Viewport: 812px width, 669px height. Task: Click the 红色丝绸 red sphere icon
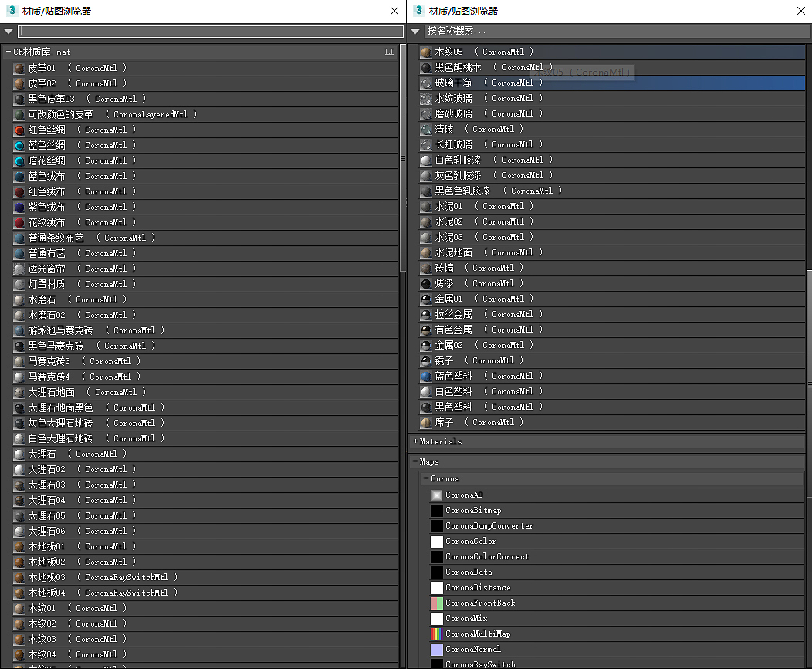[x=19, y=130]
